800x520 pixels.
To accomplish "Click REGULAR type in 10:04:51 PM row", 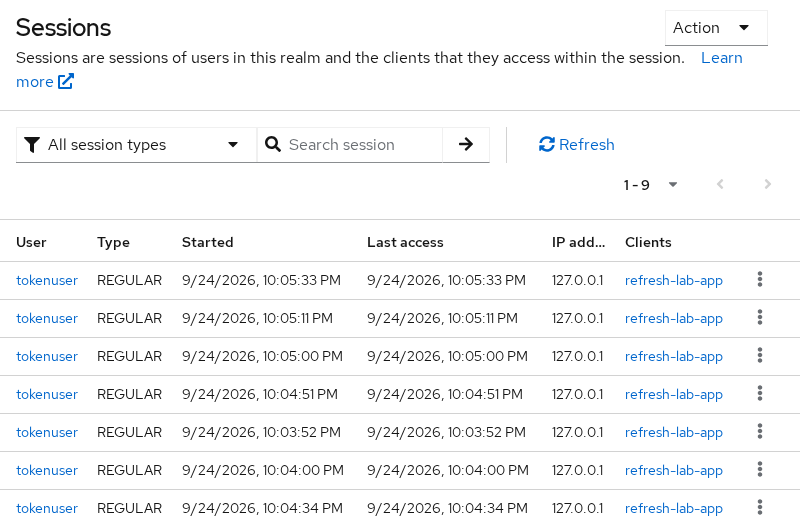I will [x=129, y=394].
